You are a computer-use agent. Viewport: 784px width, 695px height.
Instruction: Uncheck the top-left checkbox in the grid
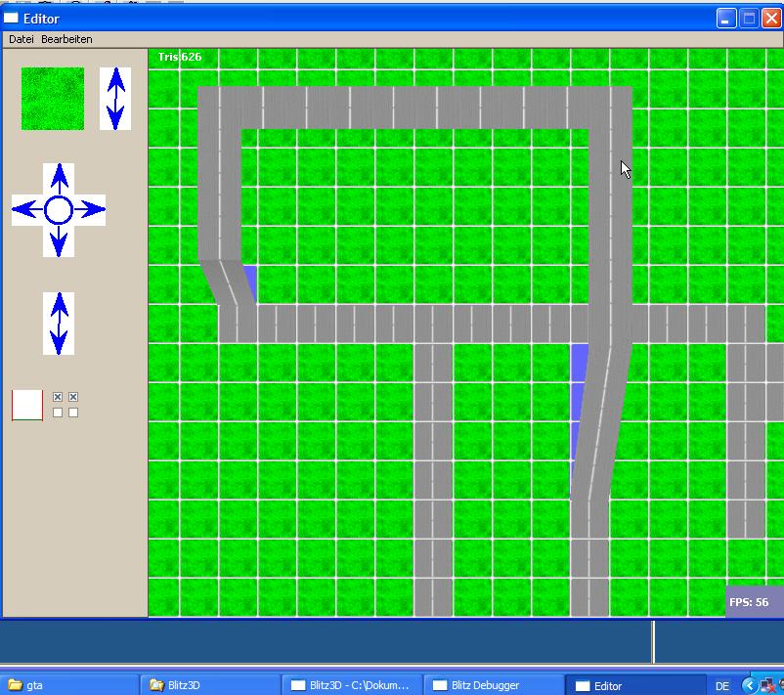pyautogui.click(x=58, y=397)
